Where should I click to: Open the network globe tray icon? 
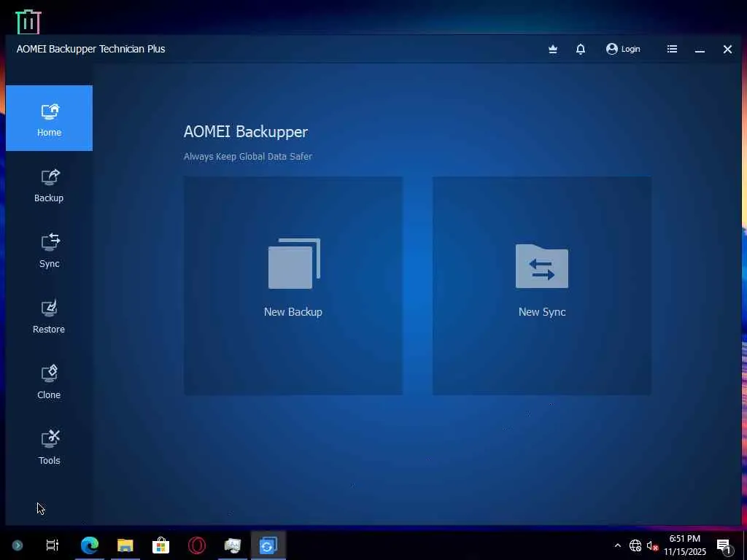[x=635, y=545]
